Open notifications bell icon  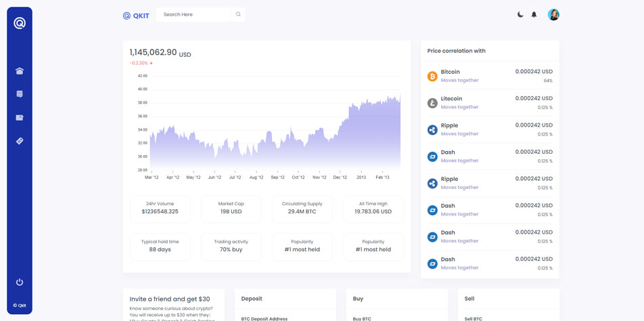(534, 14)
